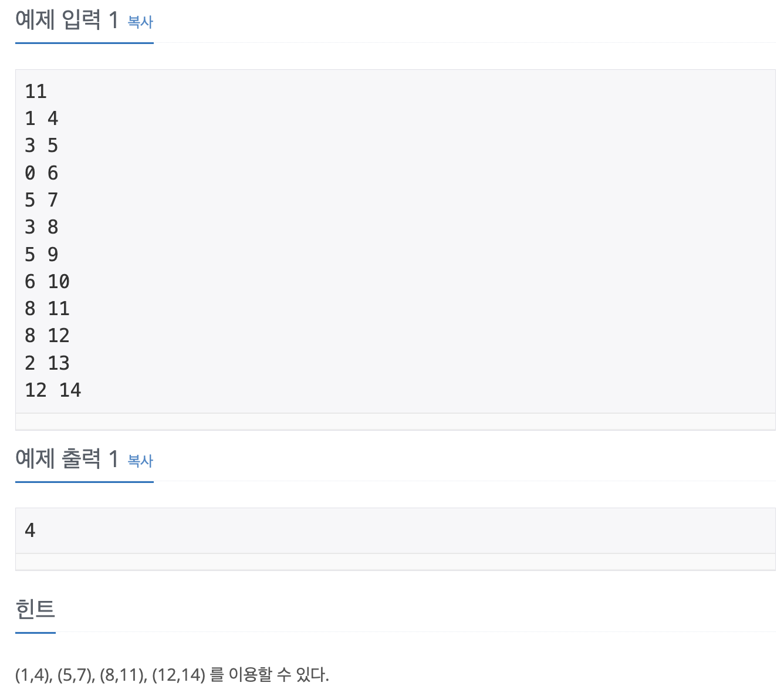Click the line containing 3 5
The image size is (784, 696).
pos(41,146)
